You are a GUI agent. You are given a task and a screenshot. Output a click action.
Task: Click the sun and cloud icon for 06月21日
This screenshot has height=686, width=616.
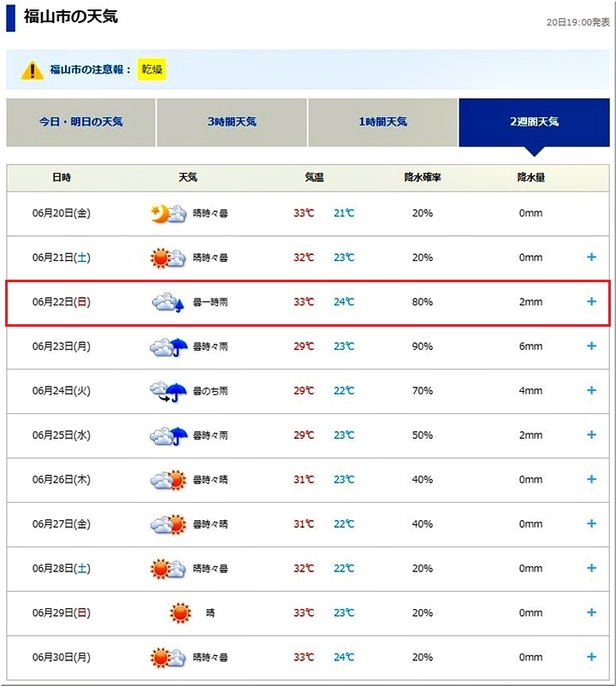tap(169, 257)
